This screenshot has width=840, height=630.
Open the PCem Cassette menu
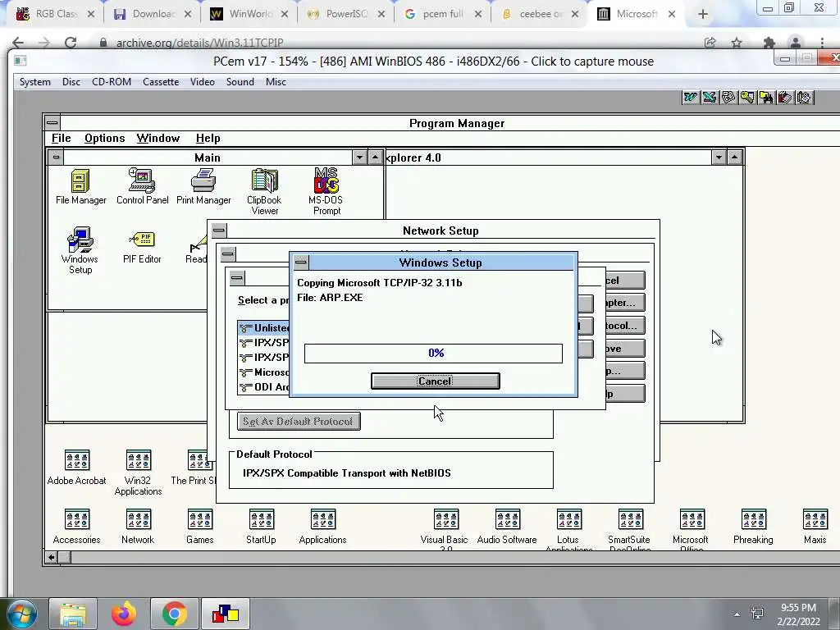point(161,82)
